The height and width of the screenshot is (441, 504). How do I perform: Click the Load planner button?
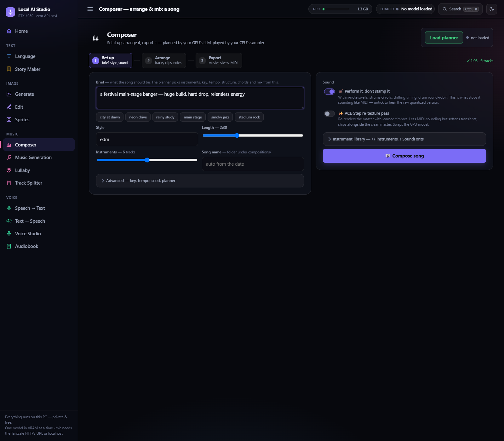(444, 37)
